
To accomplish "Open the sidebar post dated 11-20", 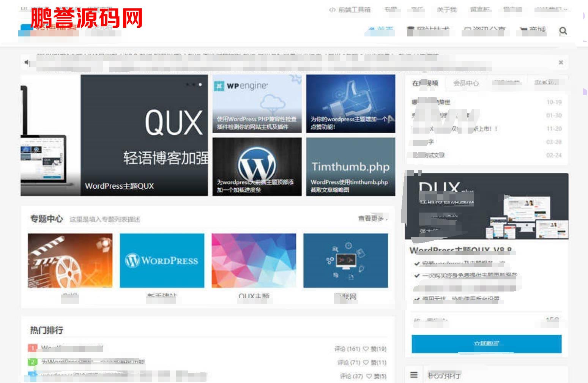I will pyautogui.click(x=487, y=129).
